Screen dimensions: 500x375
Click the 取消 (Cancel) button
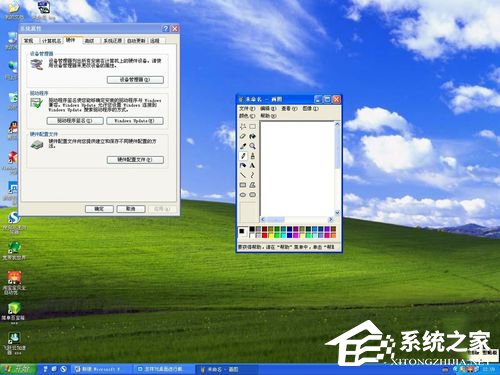(x=131, y=209)
